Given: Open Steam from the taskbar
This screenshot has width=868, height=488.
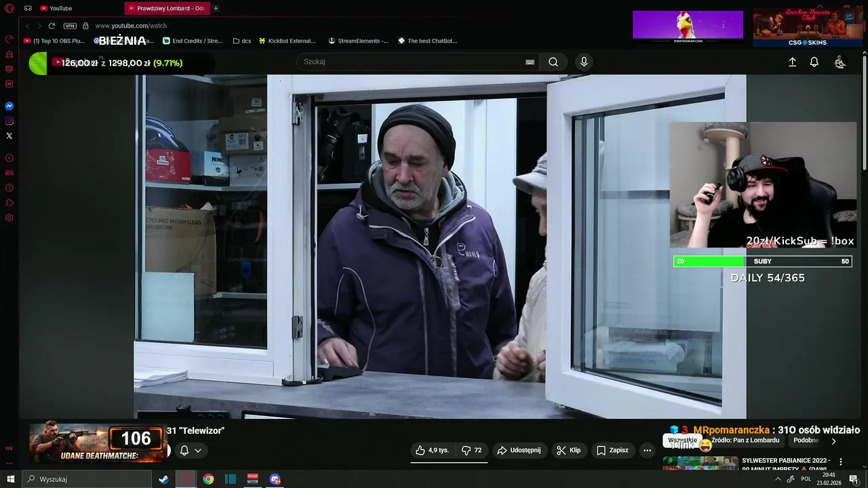Looking at the screenshot, I should coord(163,479).
